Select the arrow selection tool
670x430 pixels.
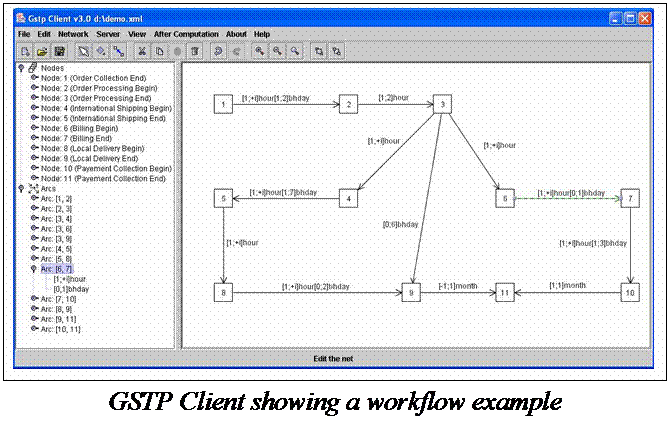point(84,50)
